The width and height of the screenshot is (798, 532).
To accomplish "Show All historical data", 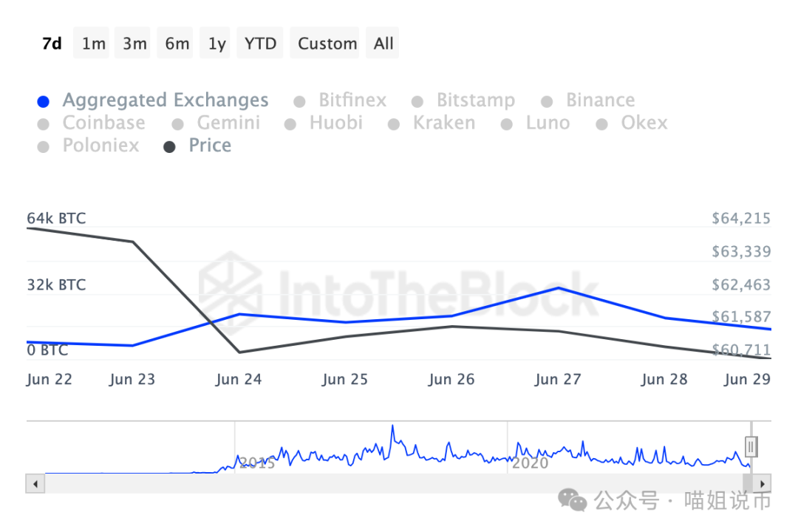I will [383, 44].
